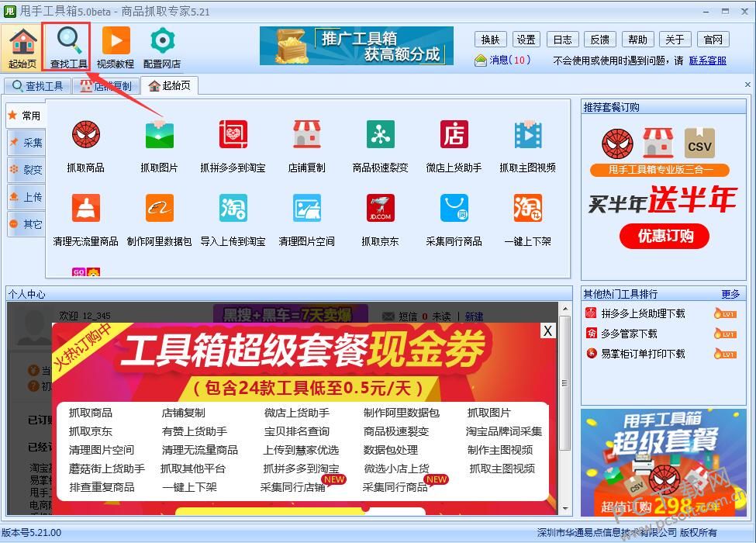The image size is (756, 543).
Task: Select the 常用 sidebar category
Action: [x=25, y=116]
